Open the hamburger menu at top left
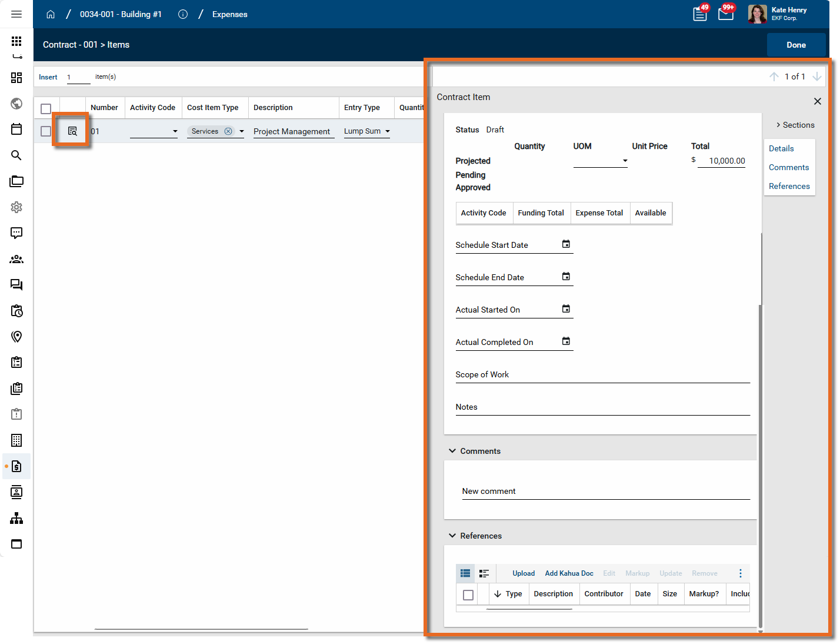 click(x=16, y=14)
